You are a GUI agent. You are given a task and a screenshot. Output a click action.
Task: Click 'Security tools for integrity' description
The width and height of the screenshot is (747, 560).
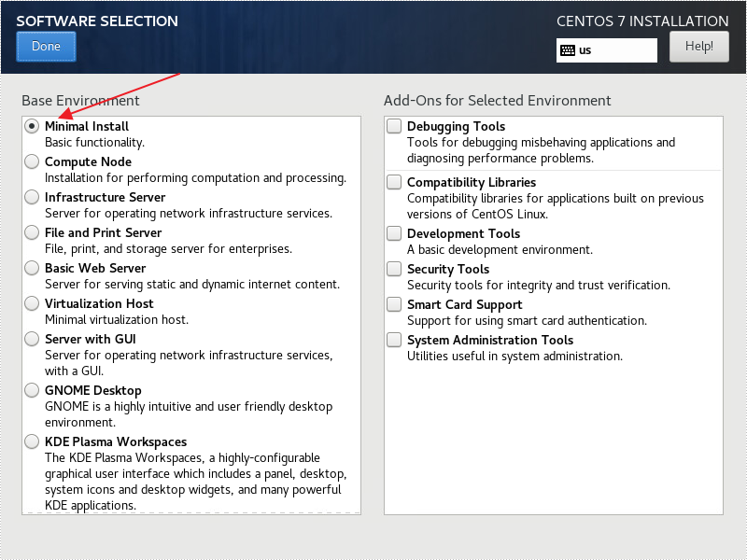pos(539,286)
